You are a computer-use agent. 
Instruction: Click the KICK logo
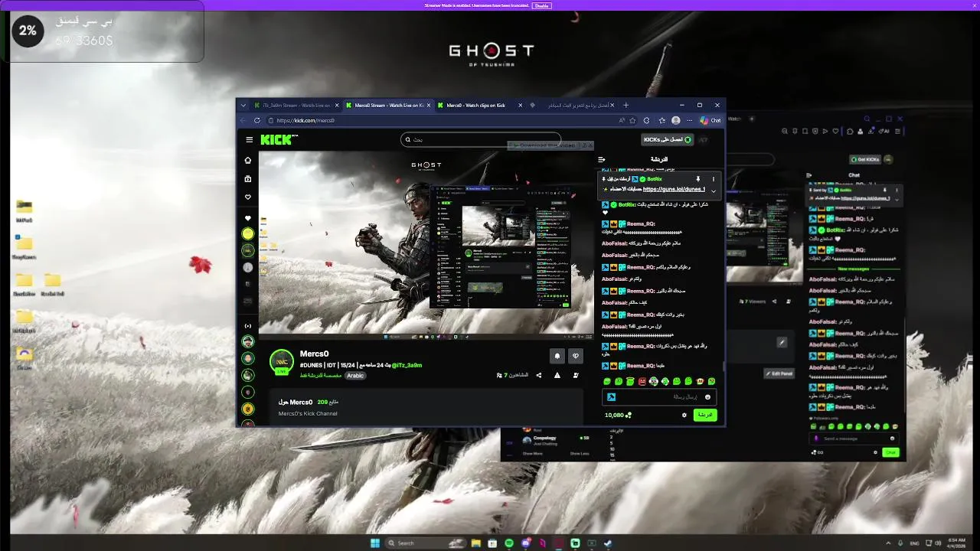coord(276,139)
